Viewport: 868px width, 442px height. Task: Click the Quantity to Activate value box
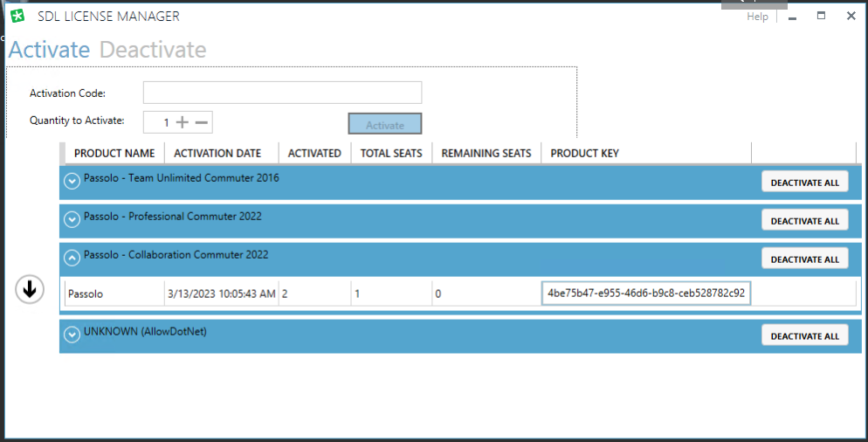pos(177,122)
